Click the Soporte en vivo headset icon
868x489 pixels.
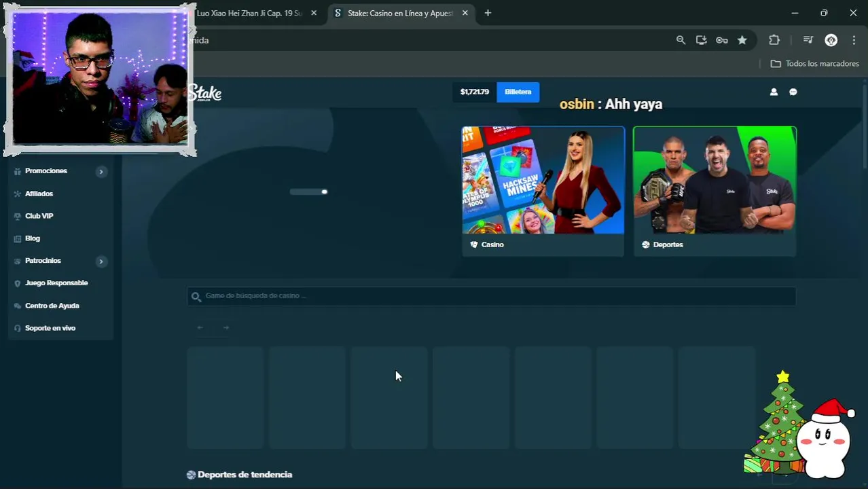click(18, 328)
